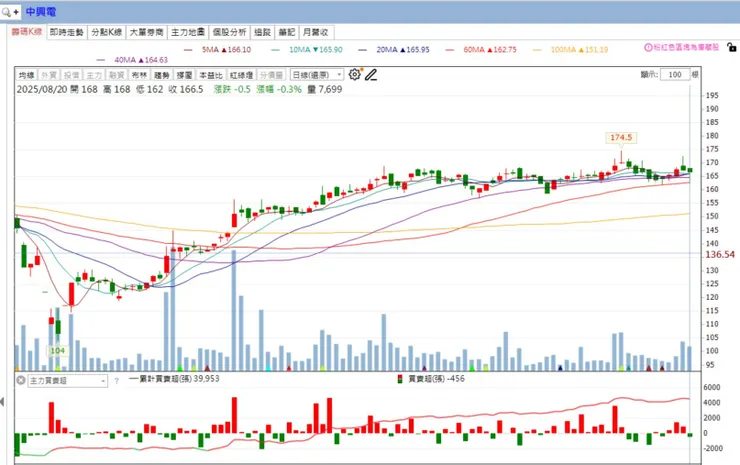Click the 20MA ▲165.95 value
This screenshot has height=465, width=740.
pyautogui.click(x=403, y=50)
